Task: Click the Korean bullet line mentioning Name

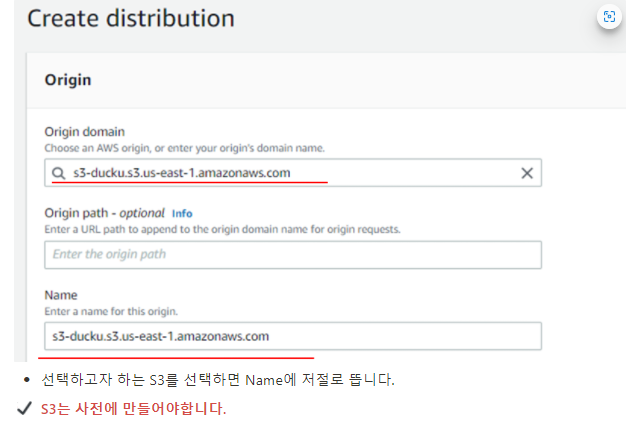Action: point(218,380)
